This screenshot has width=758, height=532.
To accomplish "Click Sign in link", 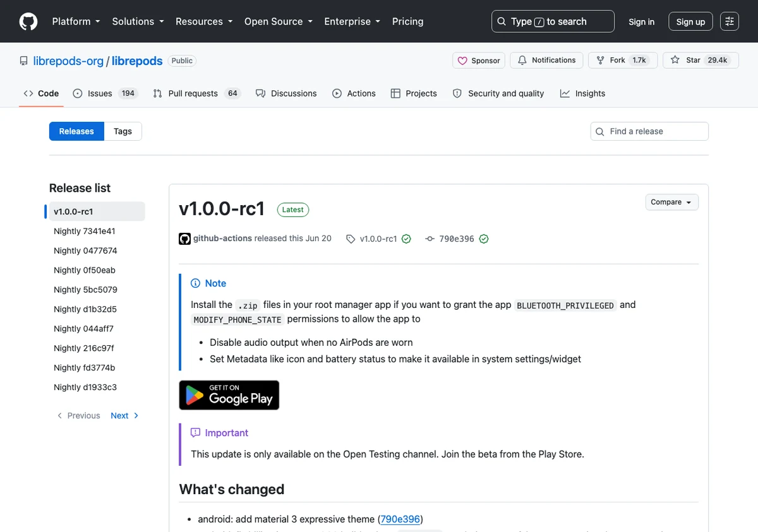I will tap(641, 21).
